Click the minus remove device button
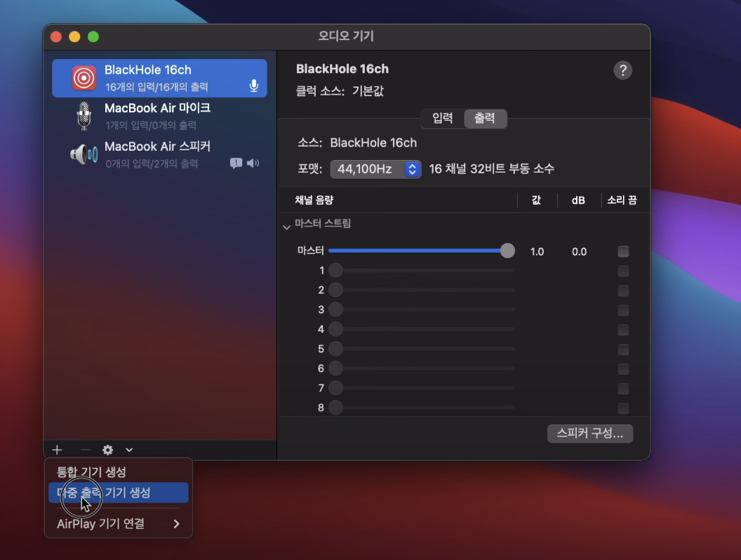This screenshot has height=560, width=741. point(85,450)
